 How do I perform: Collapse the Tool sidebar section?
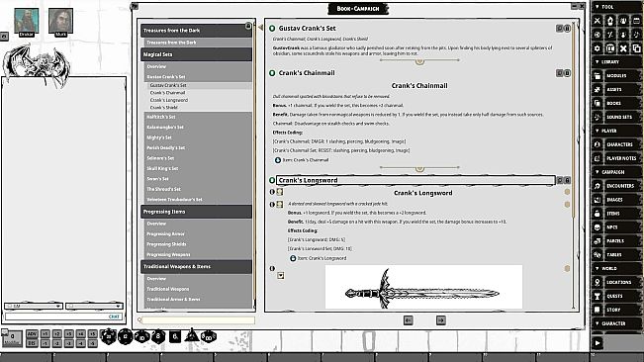598,7
